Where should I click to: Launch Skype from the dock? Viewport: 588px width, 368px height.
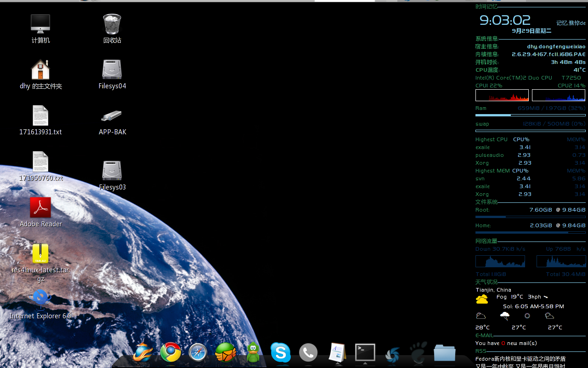point(281,353)
